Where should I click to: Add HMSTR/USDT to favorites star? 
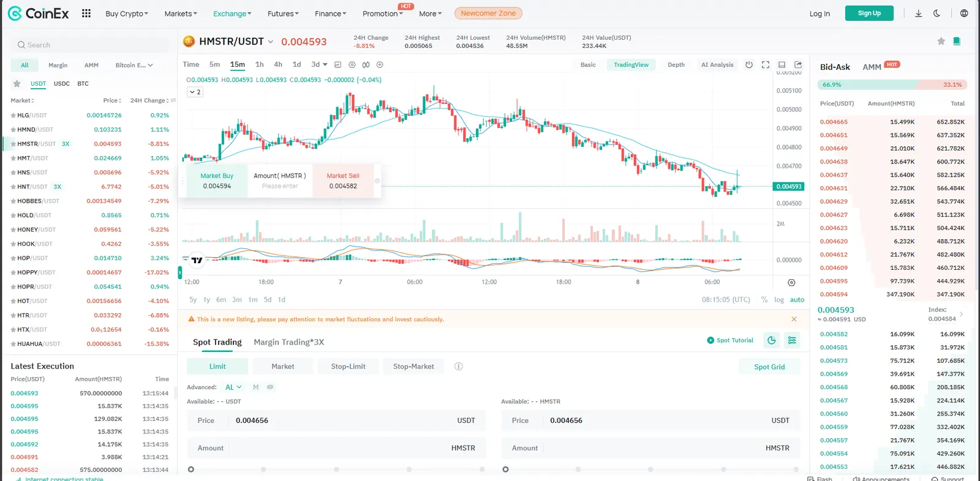[941, 41]
